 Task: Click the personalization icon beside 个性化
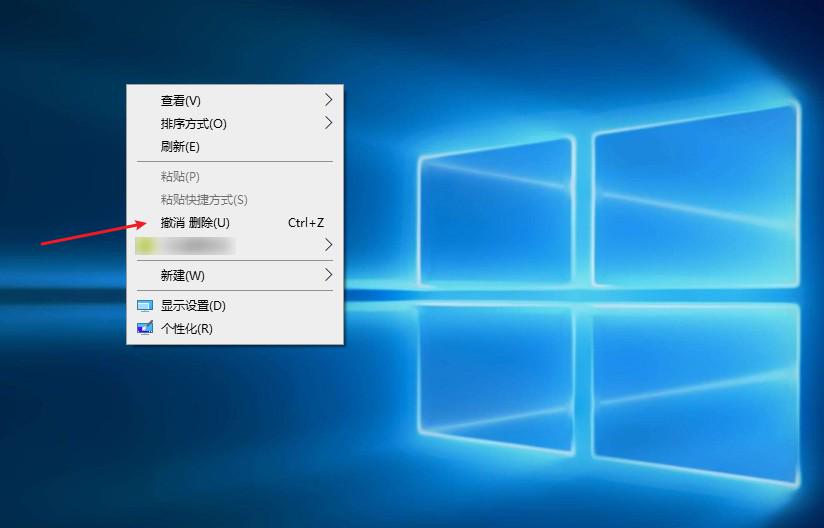[x=145, y=328]
